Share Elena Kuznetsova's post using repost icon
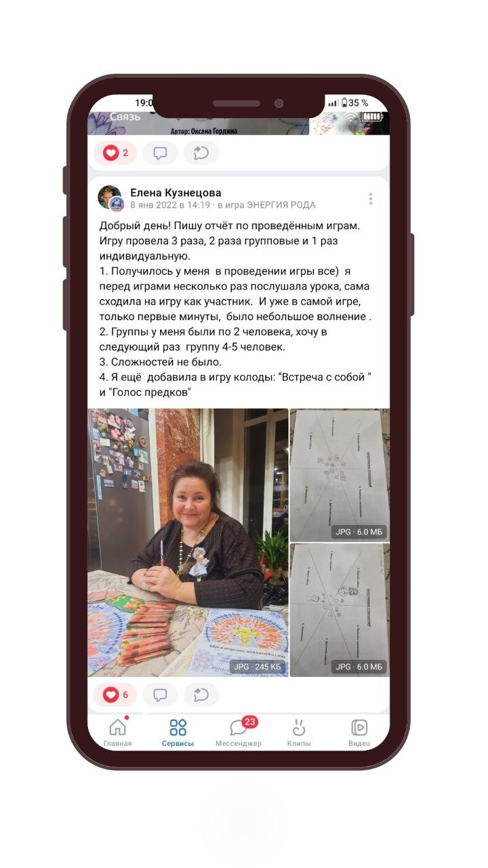Viewport: 488px width, 868px height. coord(201,694)
